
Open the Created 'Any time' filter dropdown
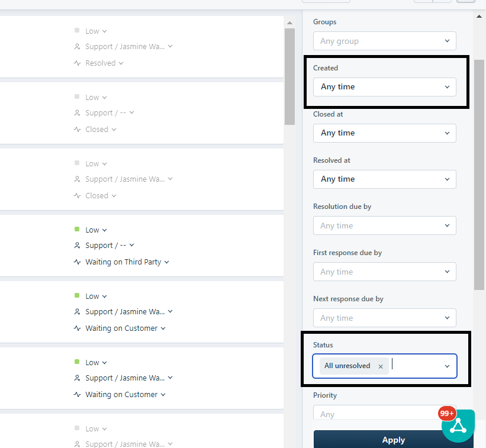(x=384, y=87)
